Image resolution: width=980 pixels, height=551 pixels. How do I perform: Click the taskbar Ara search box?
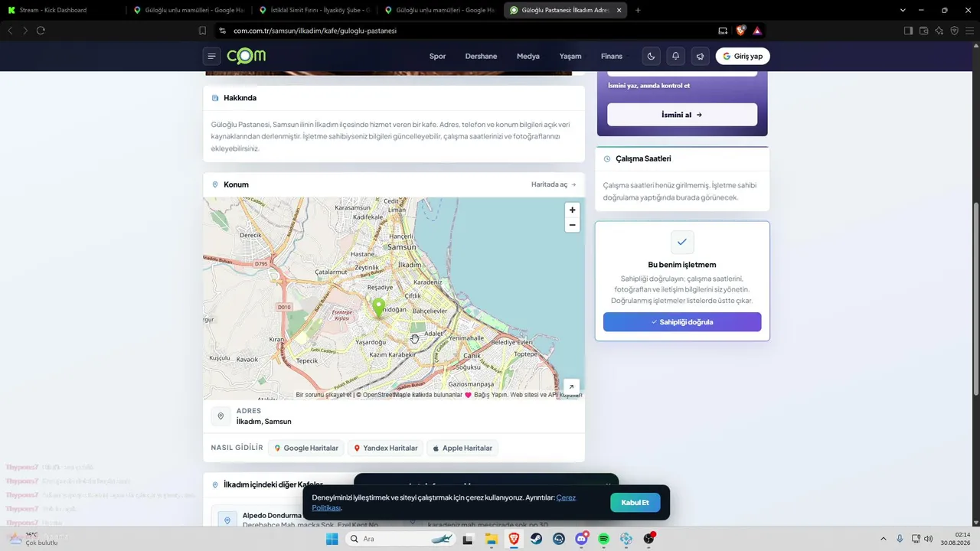click(x=400, y=539)
